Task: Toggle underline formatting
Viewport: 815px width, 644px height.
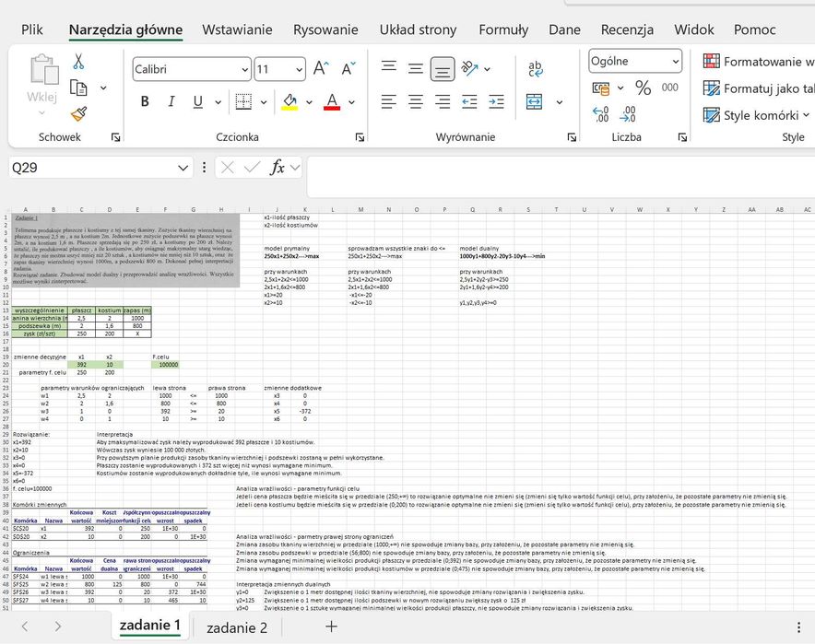Action: [x=197, y=101]
